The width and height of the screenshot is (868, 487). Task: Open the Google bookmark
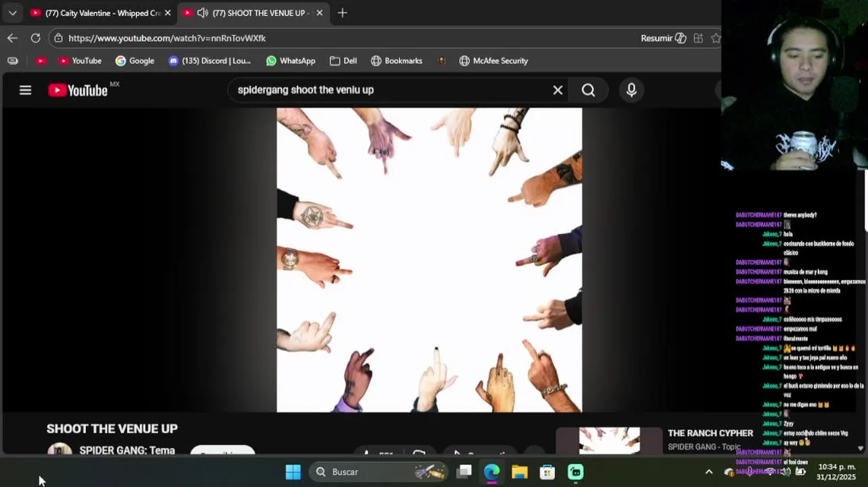pos(135,61)
